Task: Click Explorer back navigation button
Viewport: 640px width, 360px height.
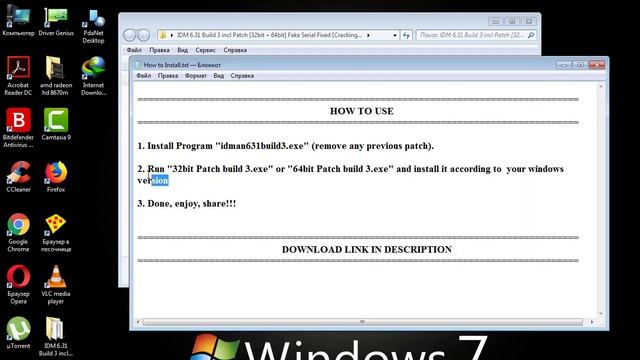Action: (x=129, y=35)
